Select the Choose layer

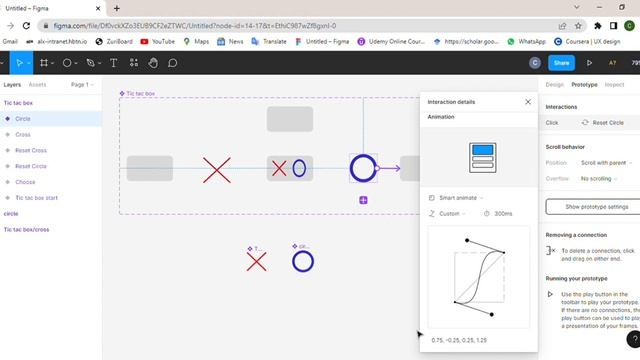(51, 182)
